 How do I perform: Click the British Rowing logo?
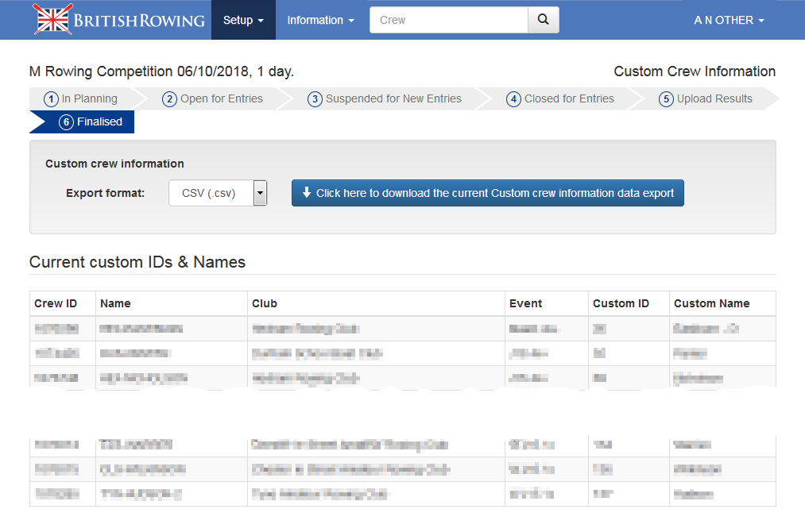119,20
